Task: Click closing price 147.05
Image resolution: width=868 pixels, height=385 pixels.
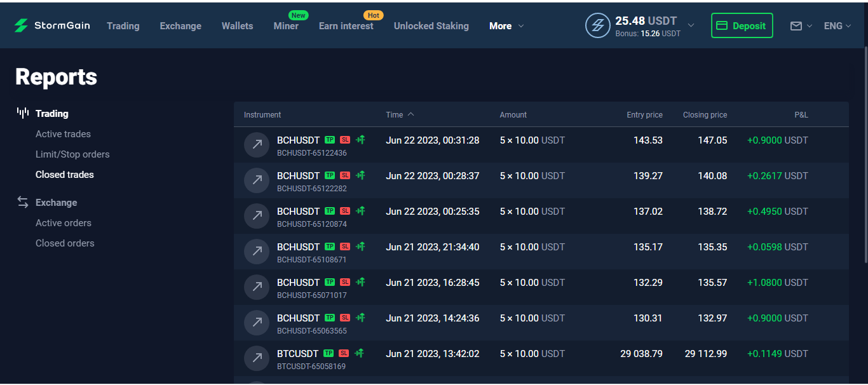Action: click(x=712, y=140)
